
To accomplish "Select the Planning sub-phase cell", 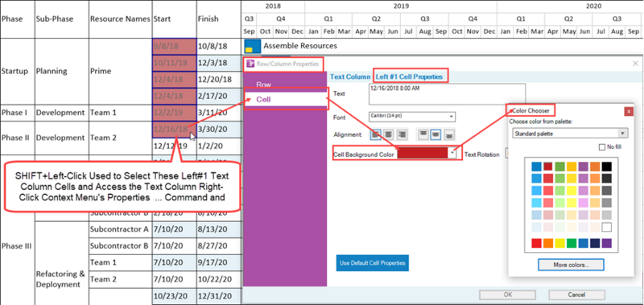I will (x=62, y=72).
